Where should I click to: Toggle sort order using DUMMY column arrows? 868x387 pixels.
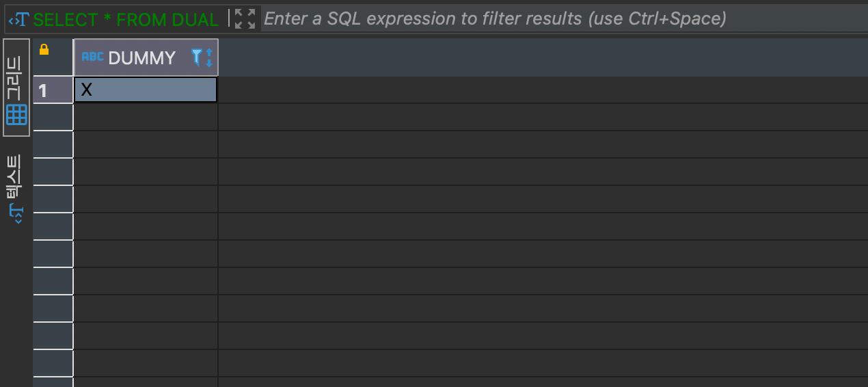click(x=209, y=57)
